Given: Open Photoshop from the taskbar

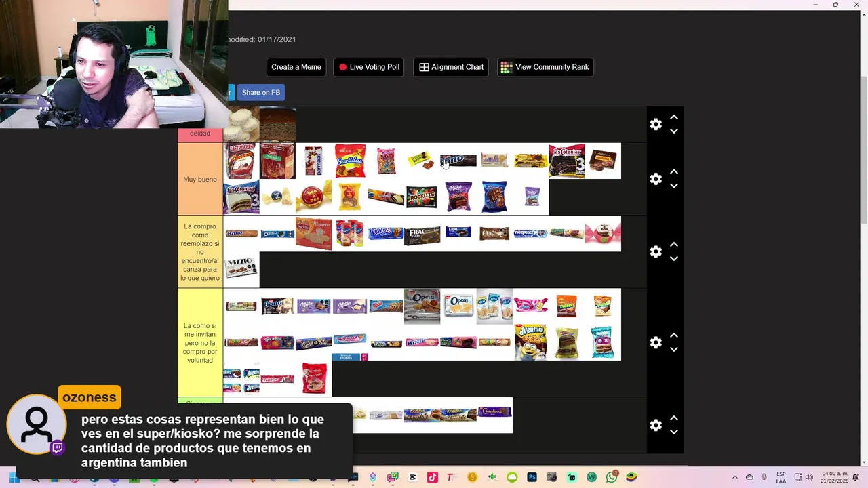Looking at the screenshot, I should click(532, 478).
